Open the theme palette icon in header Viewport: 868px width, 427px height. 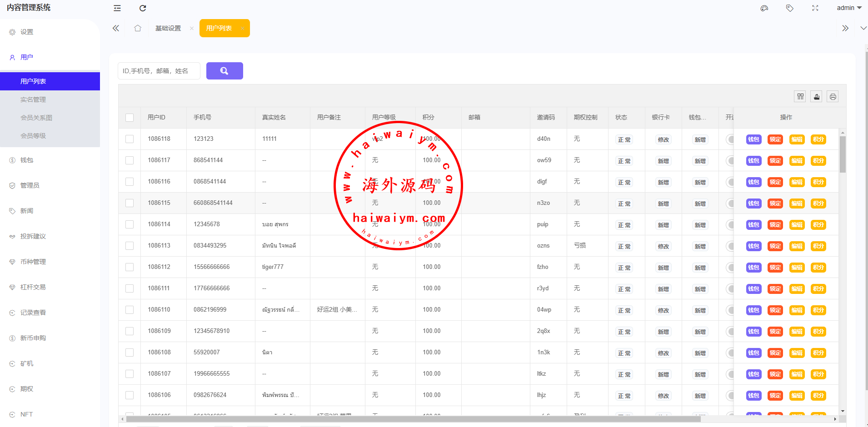[x=764, y=8]
